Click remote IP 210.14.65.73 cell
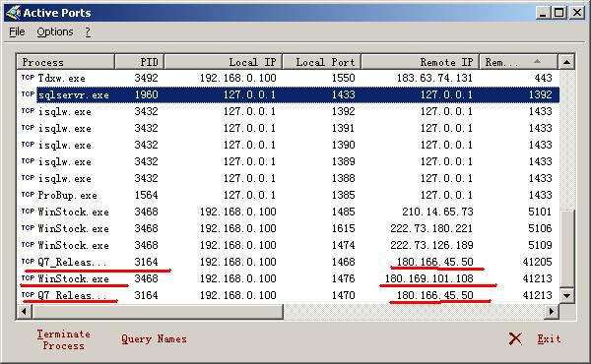 (437, 212)
